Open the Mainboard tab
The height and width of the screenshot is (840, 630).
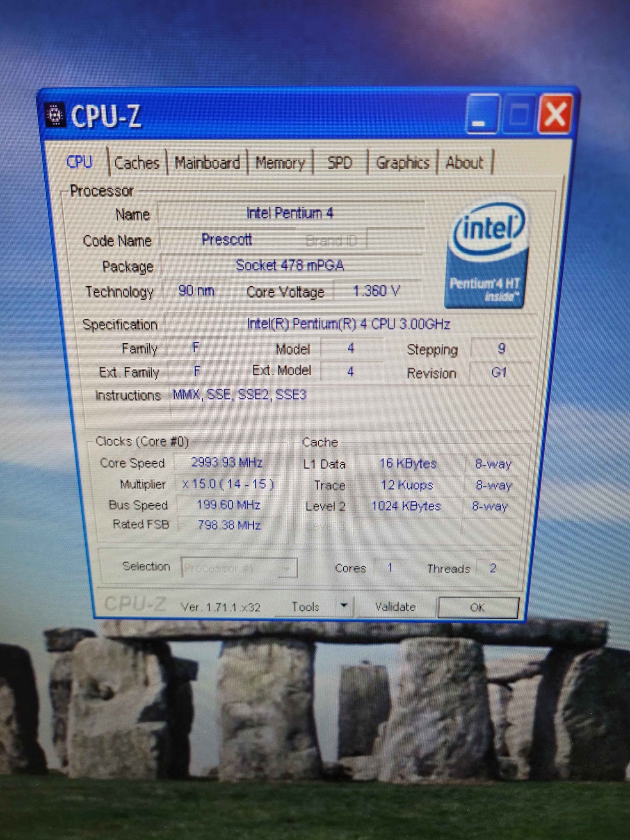click(207, 163)
